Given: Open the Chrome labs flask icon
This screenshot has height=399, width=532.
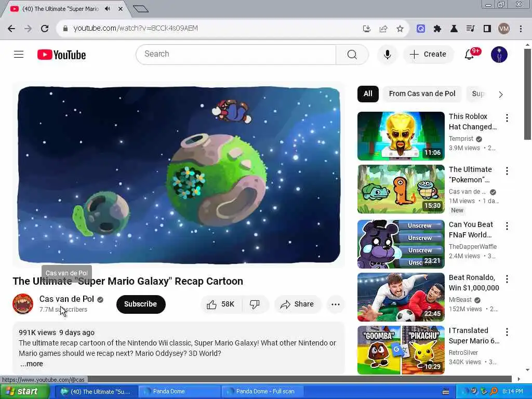Looking at the screenshot, I should click(x=454, y=29).
